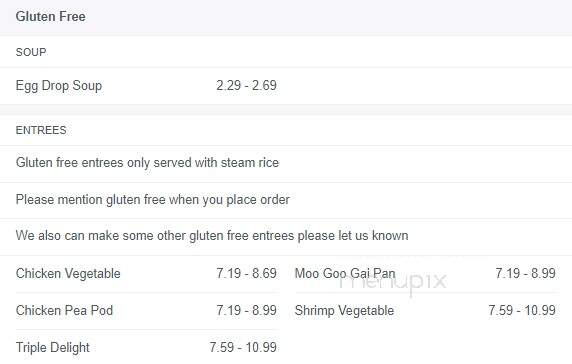Open the Chicken Pea Pod item

[64, 311]
